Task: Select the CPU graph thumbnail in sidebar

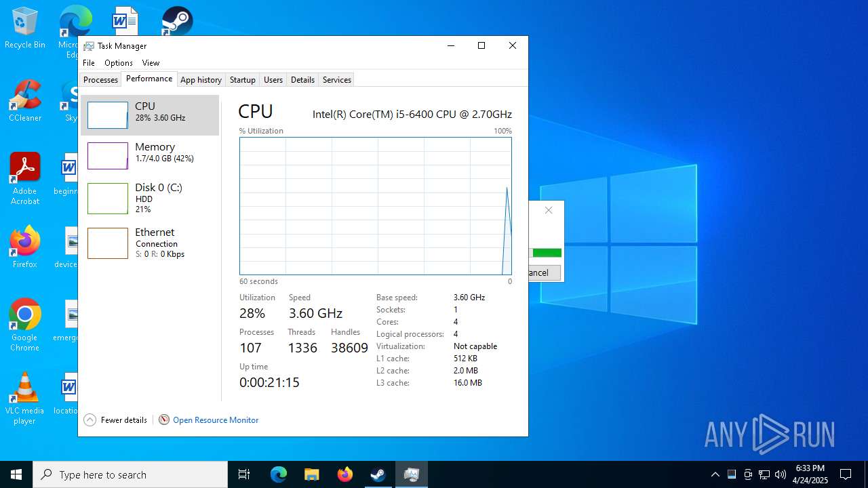Action: click(108, 115)
